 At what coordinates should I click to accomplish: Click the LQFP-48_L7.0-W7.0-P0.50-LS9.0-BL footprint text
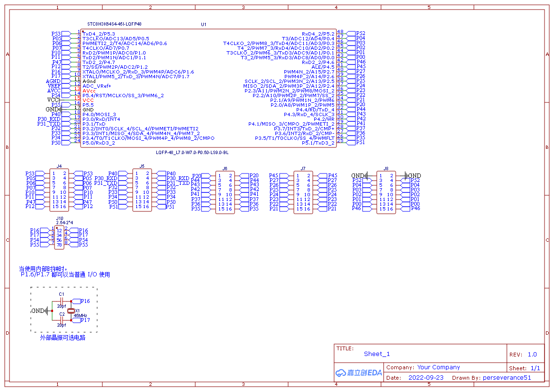tap(192, 152)
